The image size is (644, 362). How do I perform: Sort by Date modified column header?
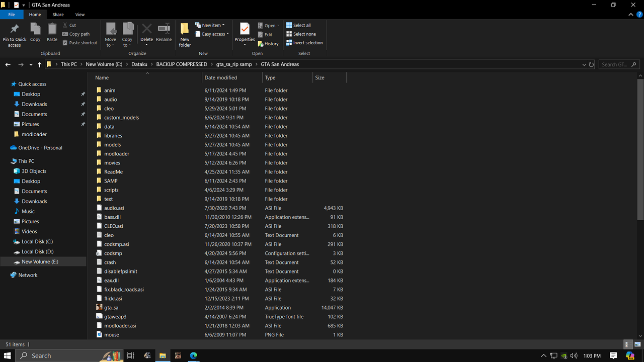click(232, 77)
